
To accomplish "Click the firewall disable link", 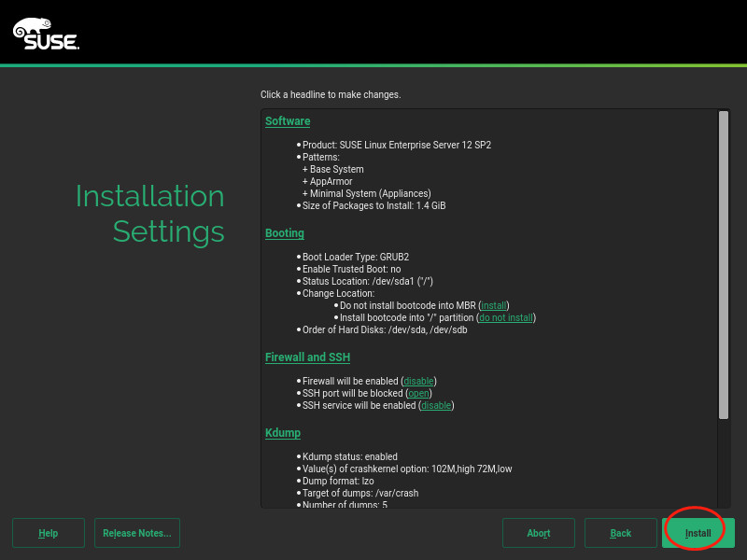I will coord(418,381).
